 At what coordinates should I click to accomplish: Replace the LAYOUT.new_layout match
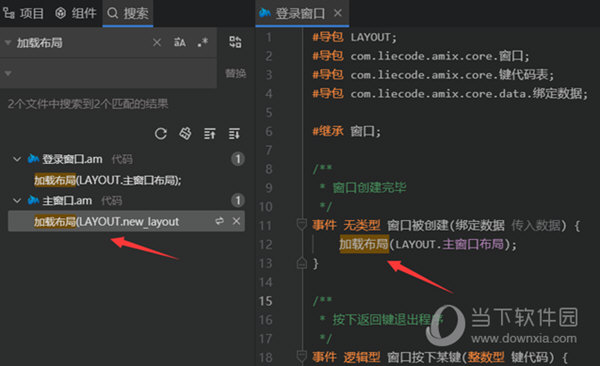tap(219, 221)
